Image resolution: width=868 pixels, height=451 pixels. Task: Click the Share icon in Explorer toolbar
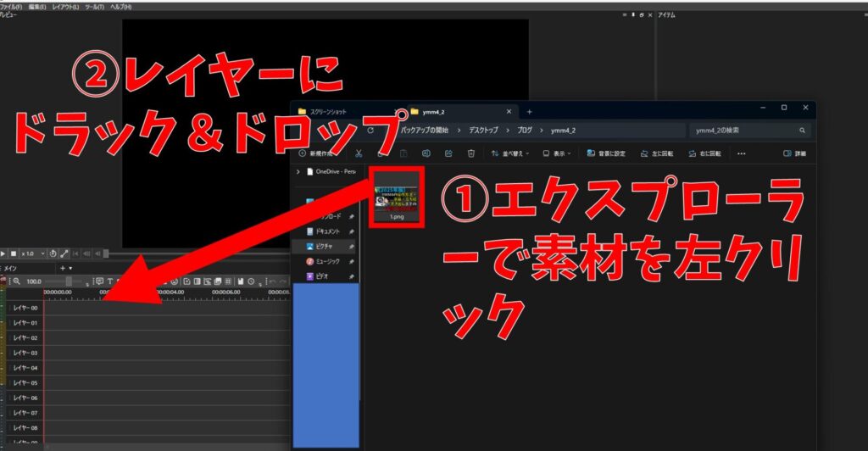(x=448, y=153)
